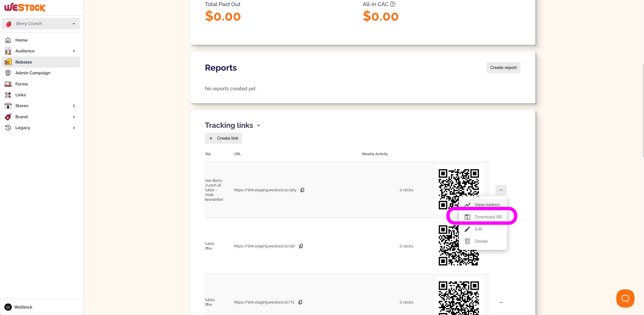Click the Create report button
This screenshot has width=644, height=315.
(x=503, y=68)
